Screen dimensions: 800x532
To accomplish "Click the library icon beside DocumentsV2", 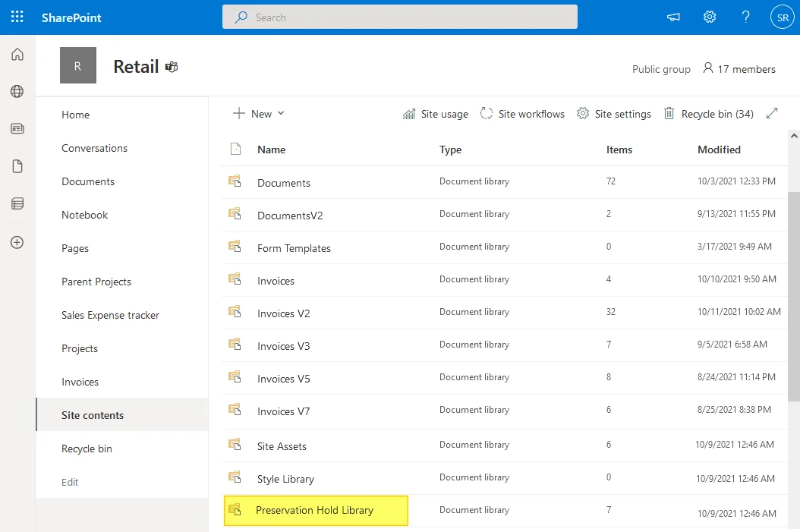I will 235,213.
